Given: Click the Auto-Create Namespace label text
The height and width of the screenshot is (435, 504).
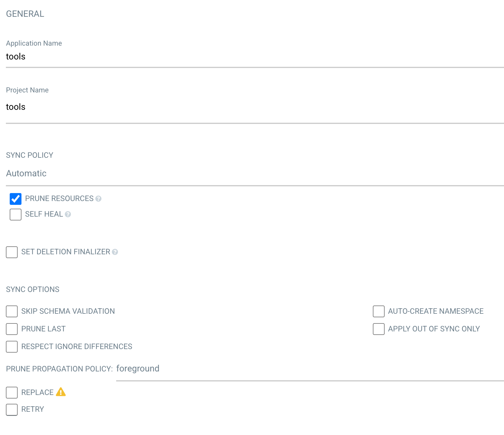Looking at the screenshot, I should click(436, 311).
